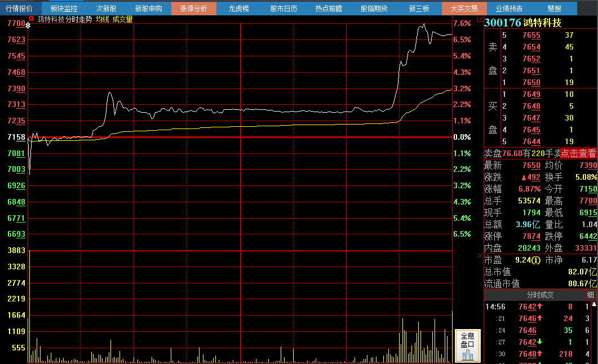Image resolution: width=598 pixels, height=364 pixels.
Task: Select the :27 trade row with green down arrow
Action: click(x=538, y=342)
